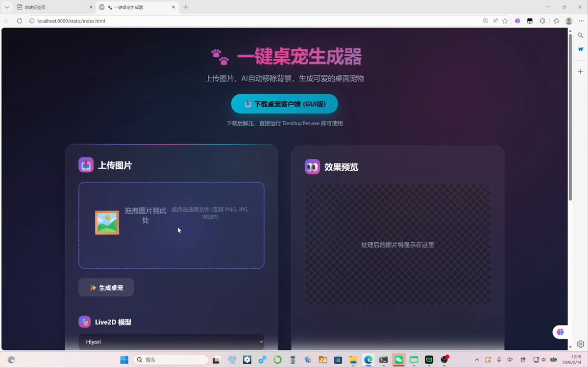Close the 新建标签页 tab
The image size is (588, 368).
click(x=91, y=7)
